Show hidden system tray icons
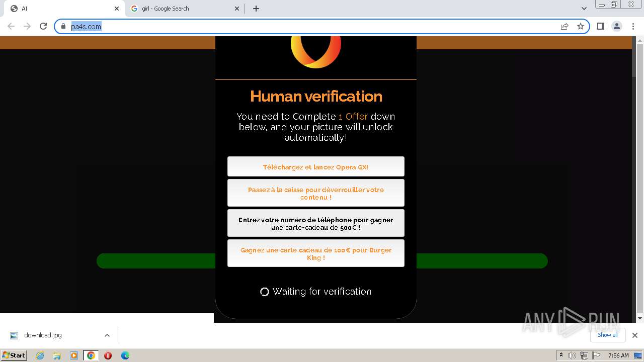Screen dimensions: 644x362 [561, 355]
